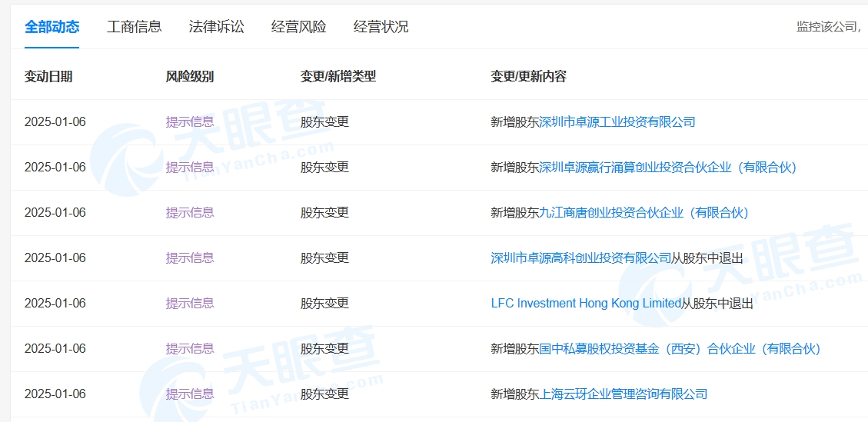This screenshot has width=868, height=422.
Task: Click date 2025-01-06 in 深圳市卓源工业投资 row
Action: coord(55,122)
